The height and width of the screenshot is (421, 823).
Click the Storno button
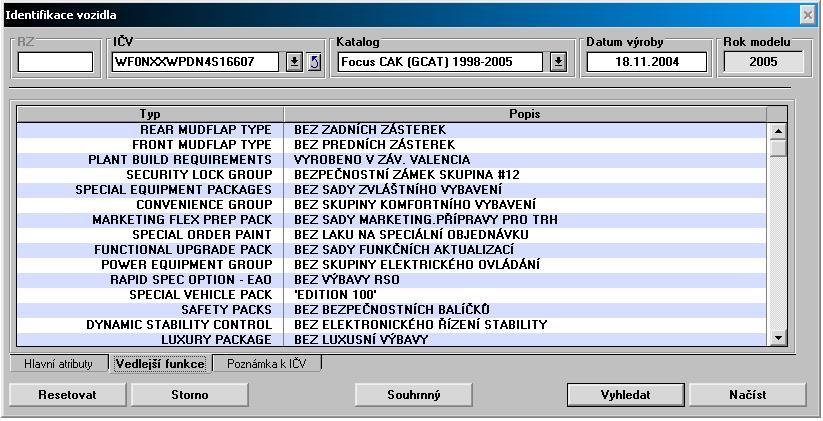[x=189, y=395]
